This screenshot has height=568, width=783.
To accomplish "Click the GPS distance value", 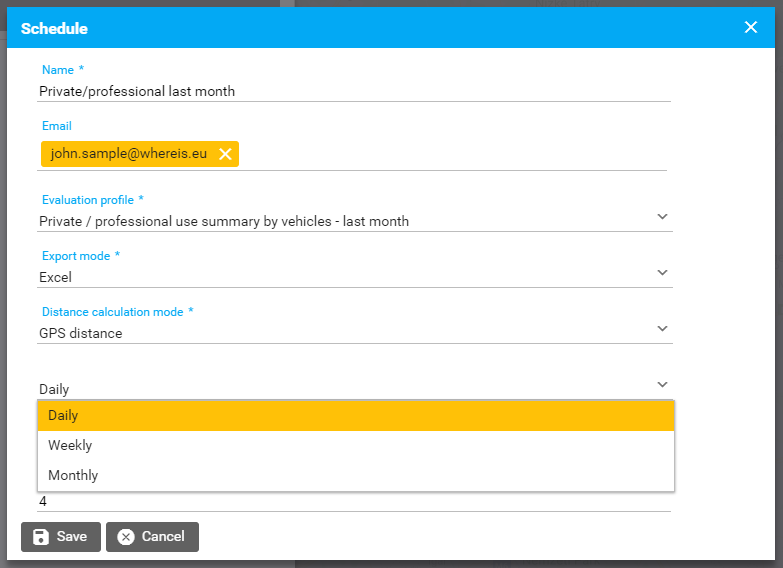I will 81,333.
